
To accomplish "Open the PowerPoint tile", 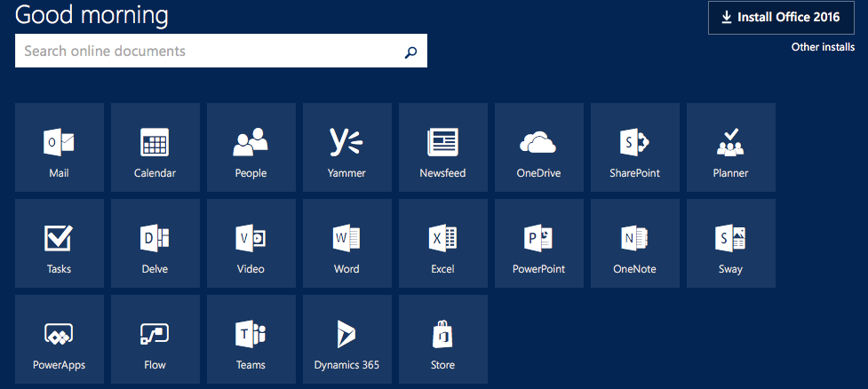I will coord(538,243).
